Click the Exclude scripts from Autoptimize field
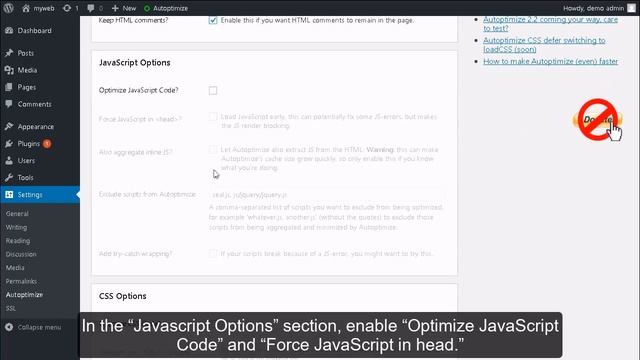640x360 pixels. point(327,195)
